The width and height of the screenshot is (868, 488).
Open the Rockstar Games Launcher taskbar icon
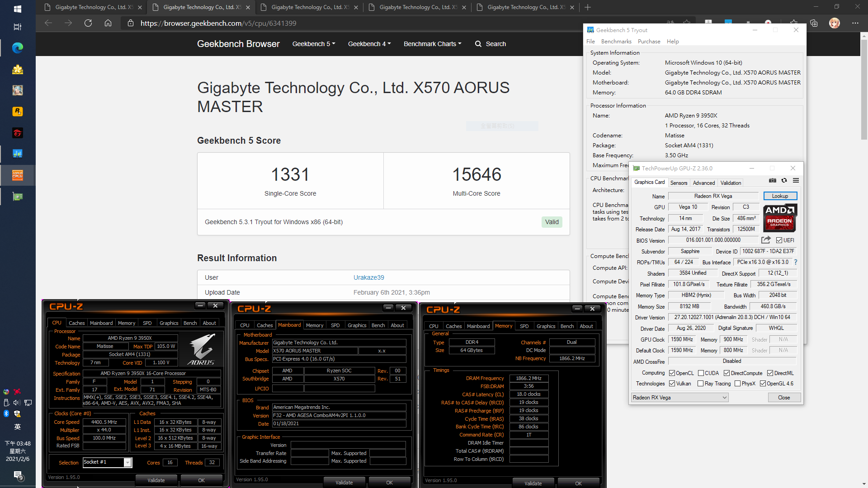click(x=18, y=111)
